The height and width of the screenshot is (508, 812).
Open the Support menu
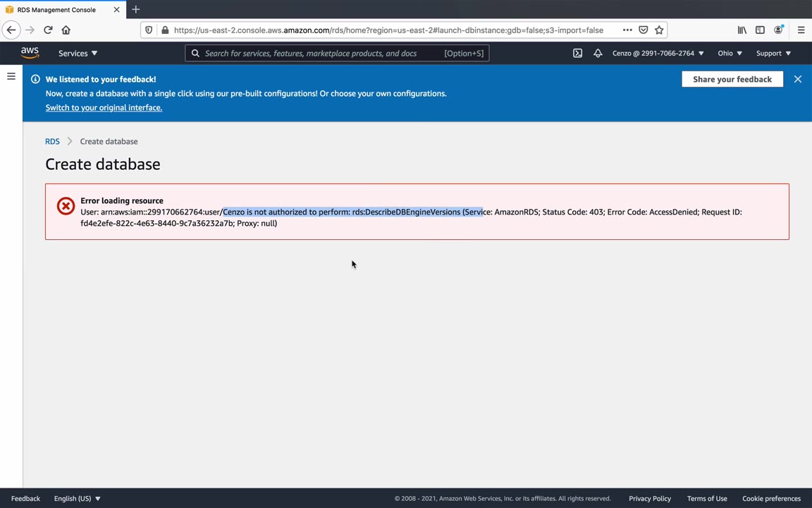773,54
